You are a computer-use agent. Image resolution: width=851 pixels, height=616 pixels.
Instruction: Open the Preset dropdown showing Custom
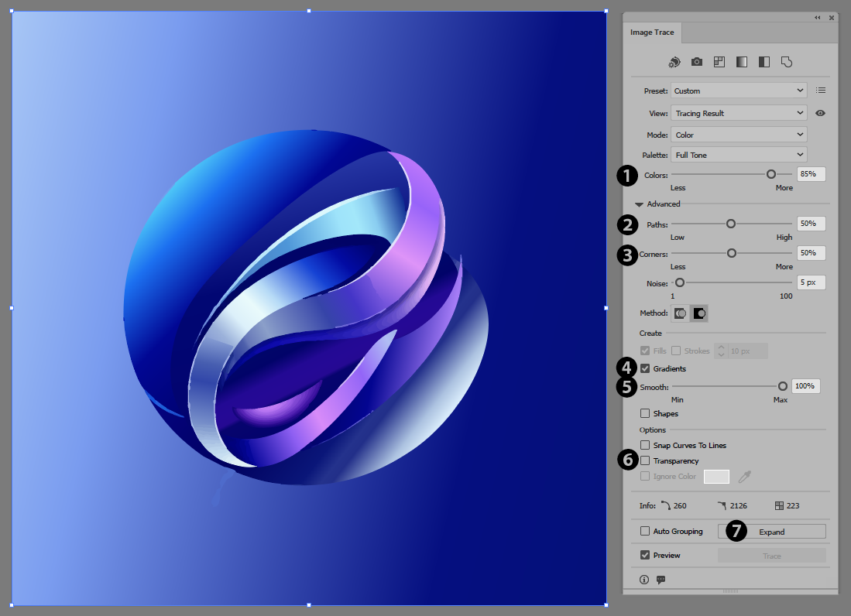(739, 91)
